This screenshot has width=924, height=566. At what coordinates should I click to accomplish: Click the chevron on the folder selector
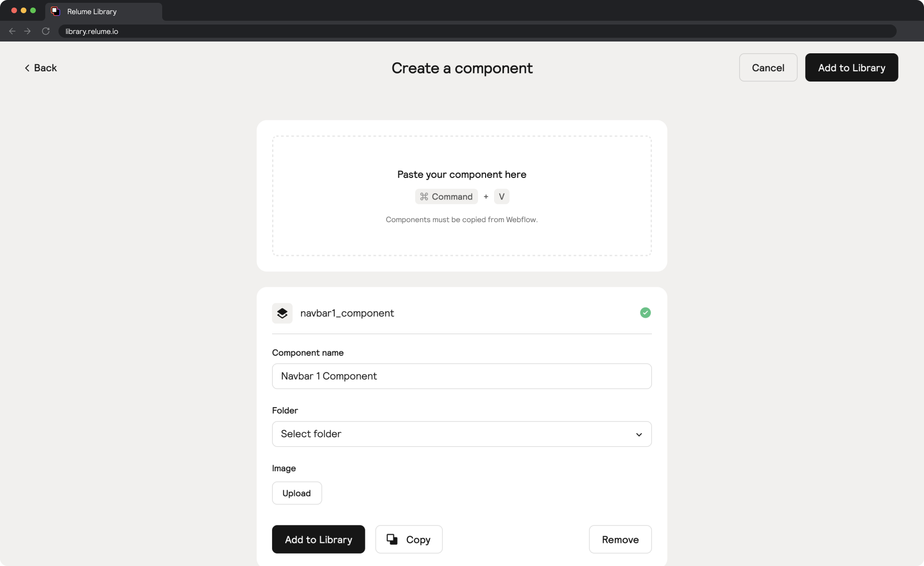(x=639, y=434)
